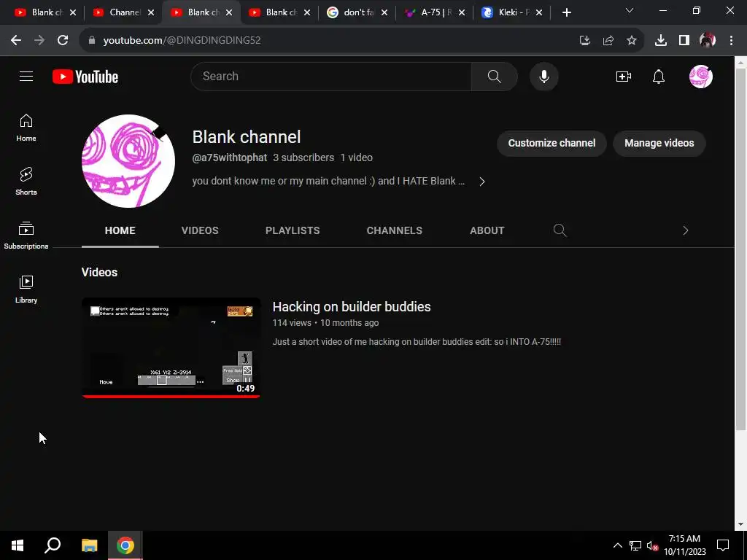The height and width of the screenshot is (560, 747).
Task: Open the YouTube hamburger guide menu
Action: click(x=26, y=76)
